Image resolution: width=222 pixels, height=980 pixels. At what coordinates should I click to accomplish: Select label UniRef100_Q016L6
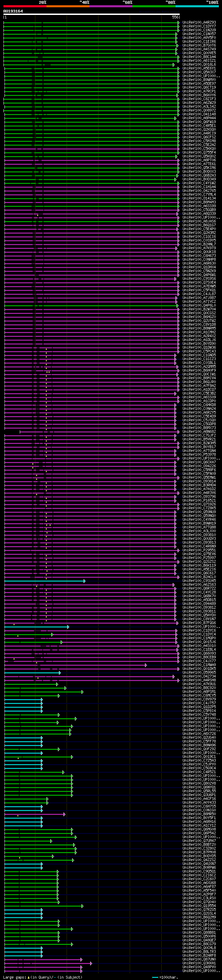(199, 65)
